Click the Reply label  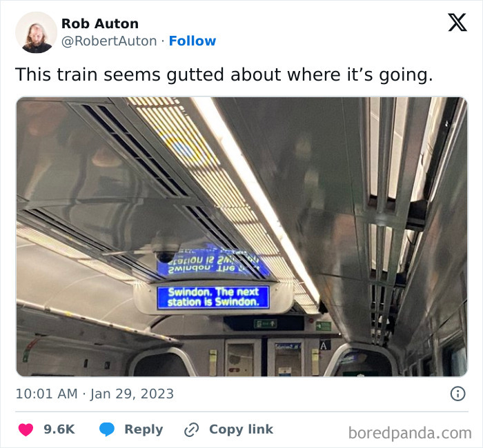[x=144, y=429]
